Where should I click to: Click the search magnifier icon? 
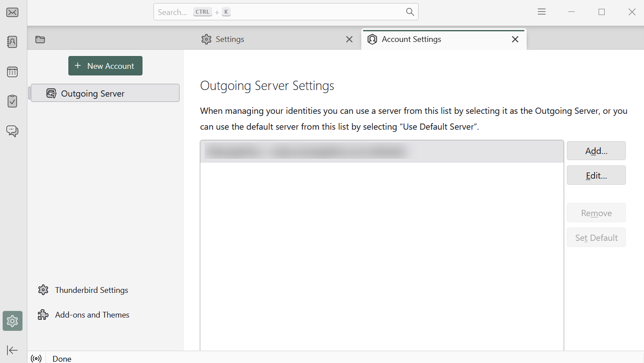(x=410, y=12)
